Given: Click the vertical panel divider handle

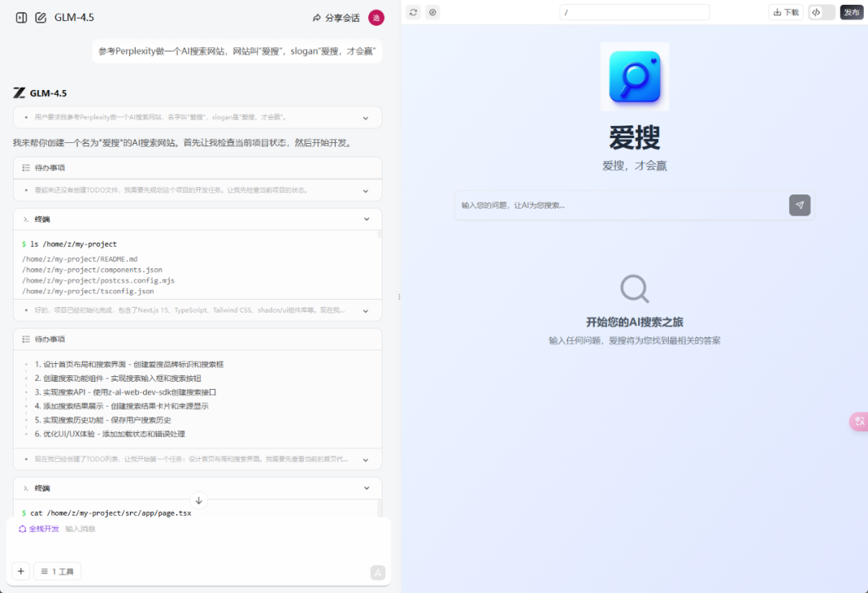Looking at the screenshot, I should click(x=399, y=297).
